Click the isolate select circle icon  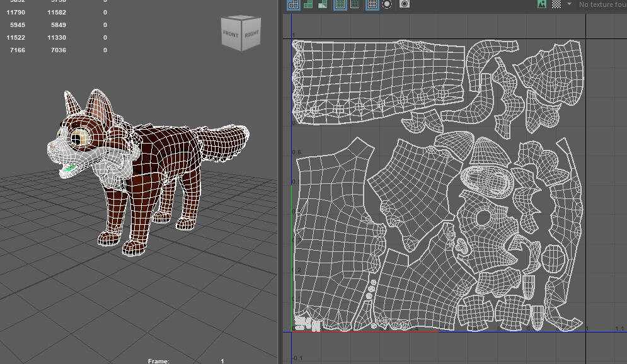tap(387, 4)
